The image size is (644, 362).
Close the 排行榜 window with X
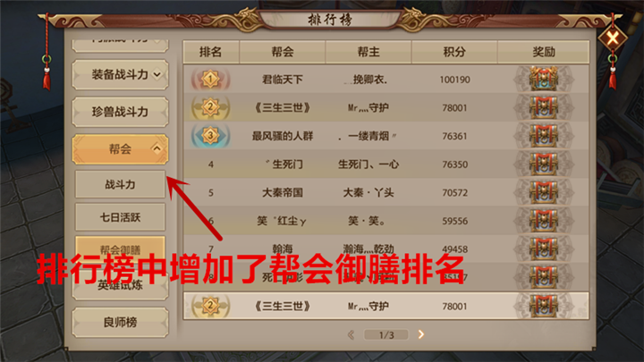tap(613, 38)
